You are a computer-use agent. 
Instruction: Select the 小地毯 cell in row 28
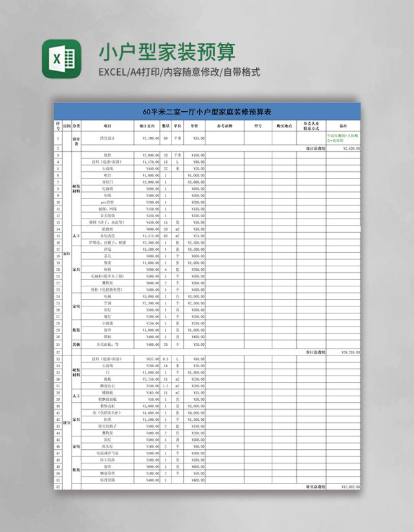(107, 323)
